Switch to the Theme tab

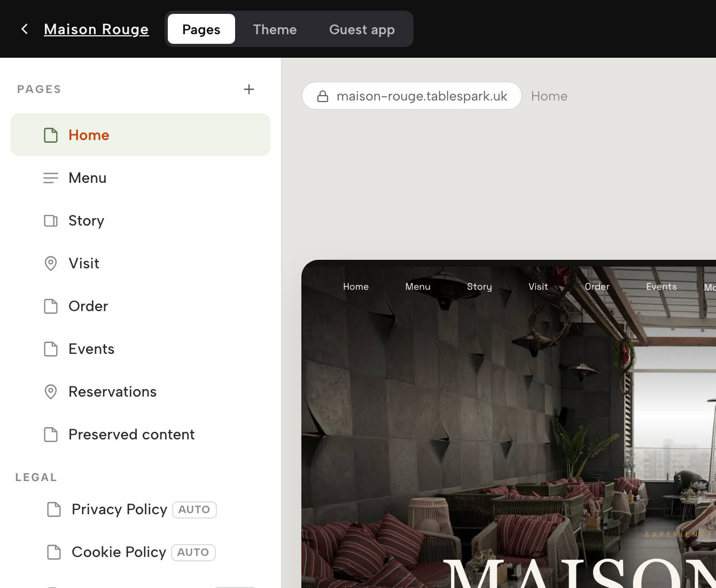pyautogui.click(x=275, y=29)
